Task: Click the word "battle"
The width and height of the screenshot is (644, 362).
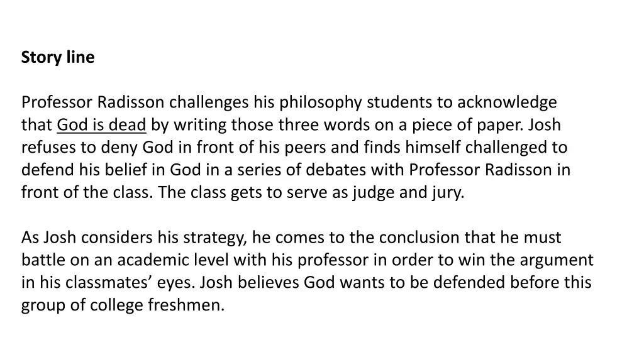Action: [x=43, y=260]
